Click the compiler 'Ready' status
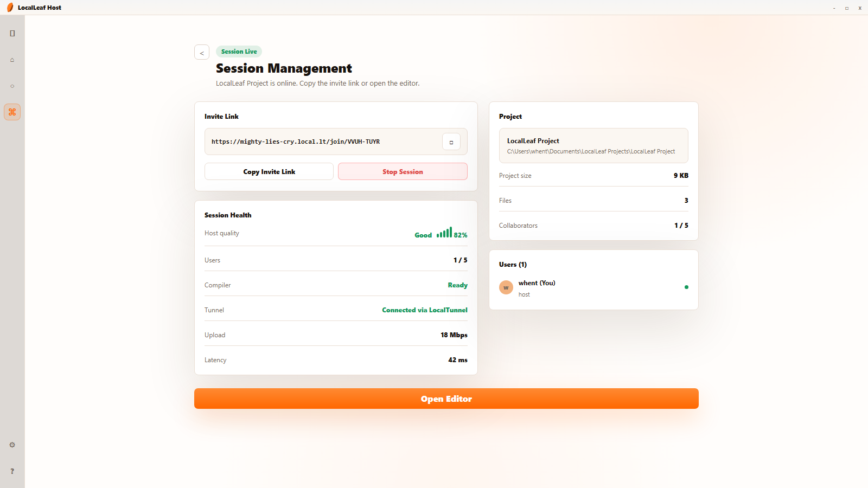This screenshot has height=488, width=868. (458, 285)
